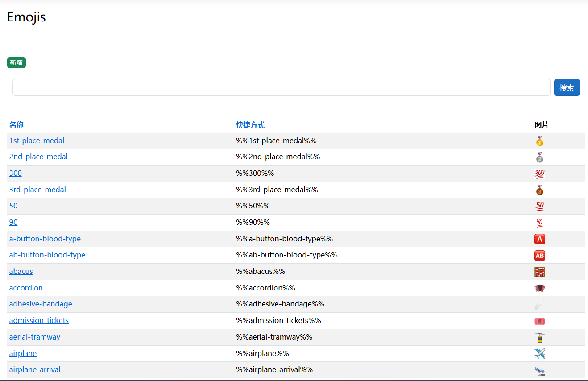Open the 1st-place-medal link
Viewport: 588px width, 381px height.
(x=37, y=141)
